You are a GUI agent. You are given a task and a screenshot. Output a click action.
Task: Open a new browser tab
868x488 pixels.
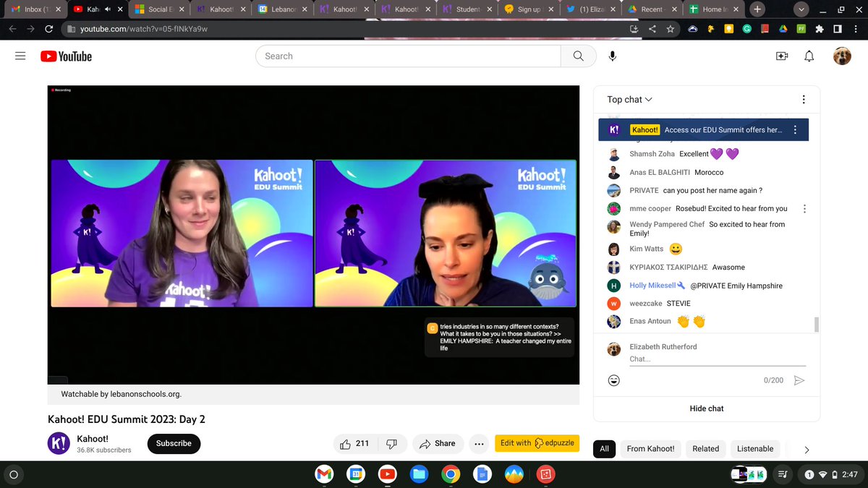pyautogui.click(x=757, y=9)
